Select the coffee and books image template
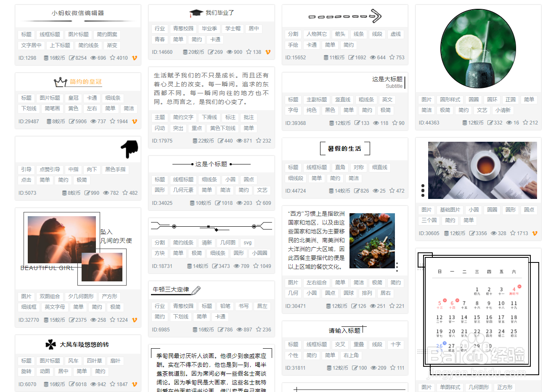 (x=482, y=170)
